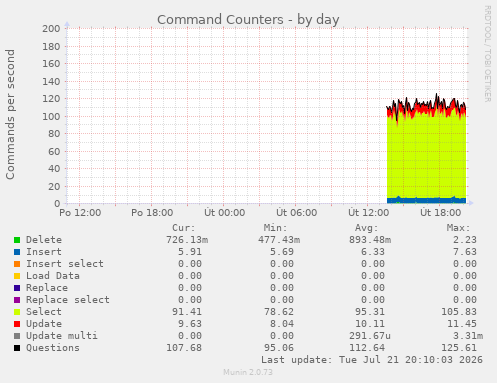The image size is (497, 383).
Task: Click the Questions max value 125.61
Action: tap(459, 348)
